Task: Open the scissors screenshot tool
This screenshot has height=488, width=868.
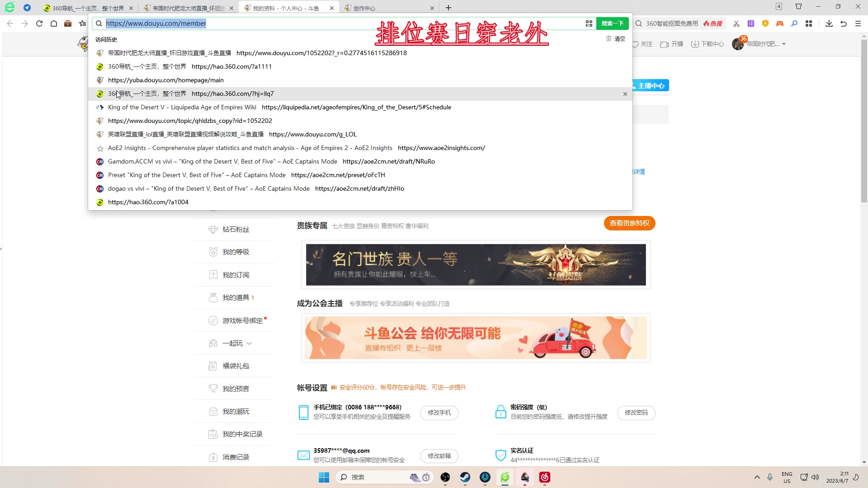Action: tap(736, 23)
